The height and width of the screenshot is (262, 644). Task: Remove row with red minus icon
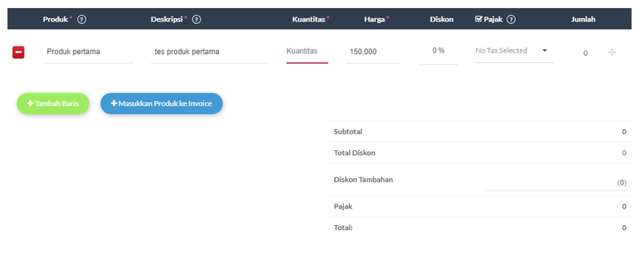point(19,52)
